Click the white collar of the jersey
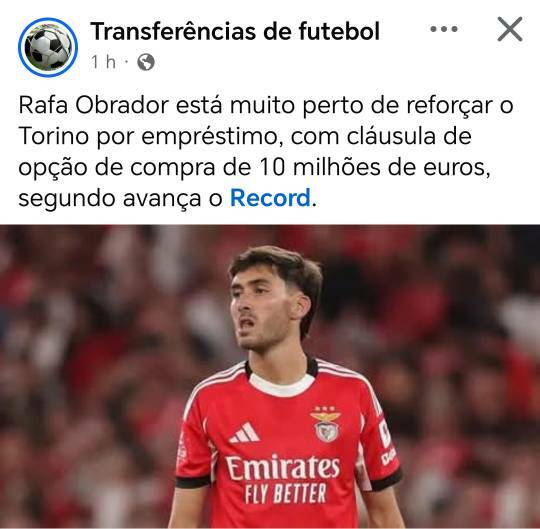Screen dimensions: 540x529 coord(282,385)
